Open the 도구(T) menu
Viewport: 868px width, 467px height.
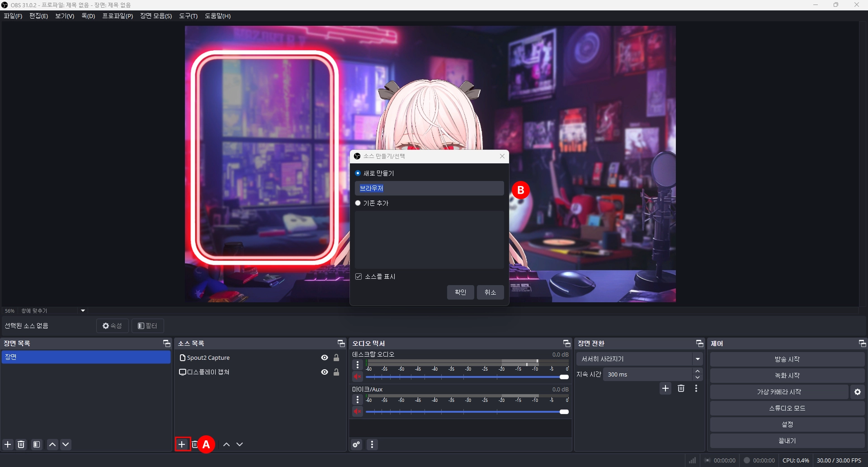189,16
